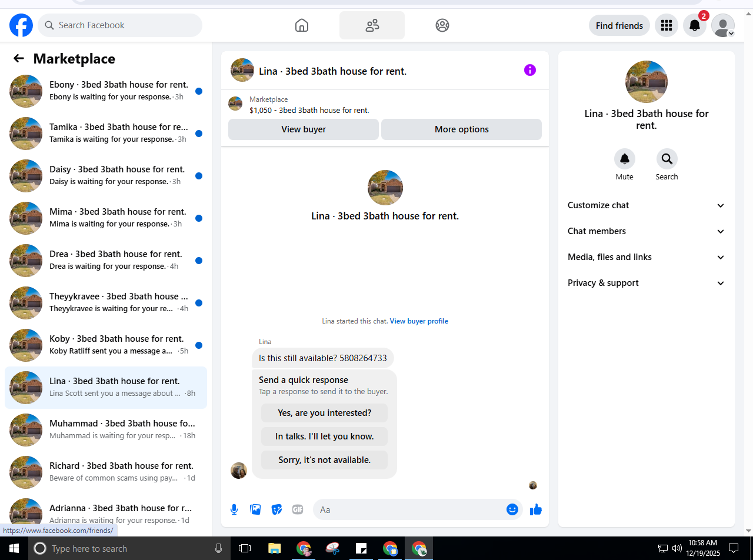Open the Friends tab icon
This screenshot has height=560, width=753.
coord(372,25)
